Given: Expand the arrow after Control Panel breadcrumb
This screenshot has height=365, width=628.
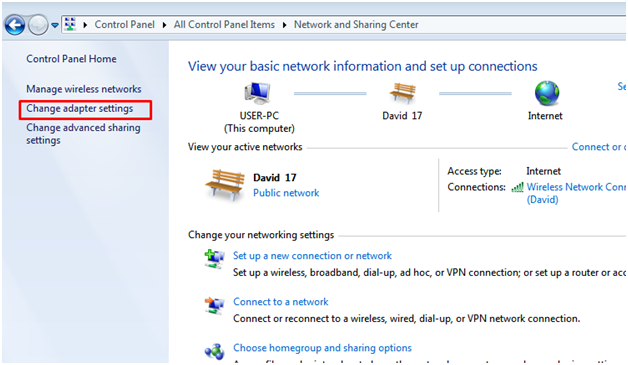Looking at the screenshot, I should pos(164,25).
